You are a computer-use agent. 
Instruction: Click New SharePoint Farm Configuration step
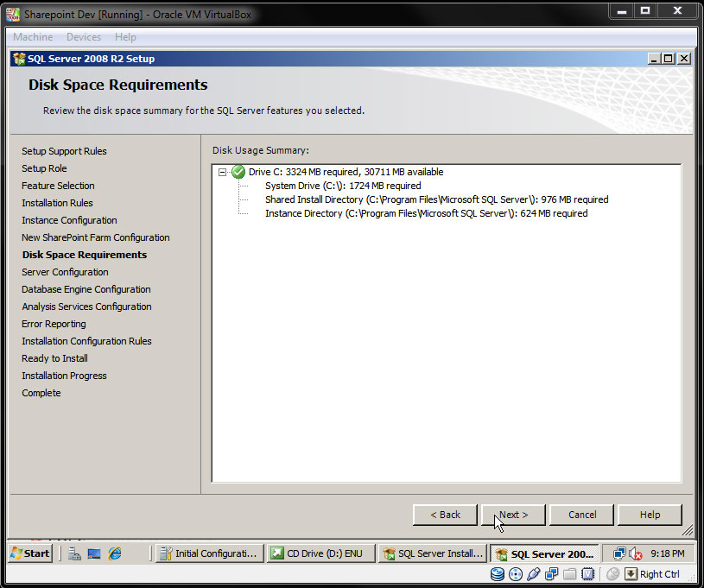[96, 237]
